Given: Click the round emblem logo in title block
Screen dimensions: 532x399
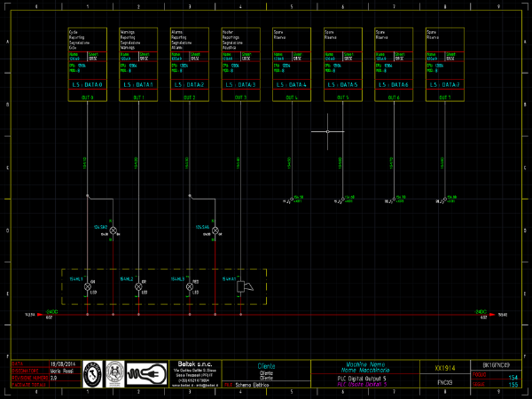Looking at the screenshot, I should pyautogui.click(x=115, y=374).
